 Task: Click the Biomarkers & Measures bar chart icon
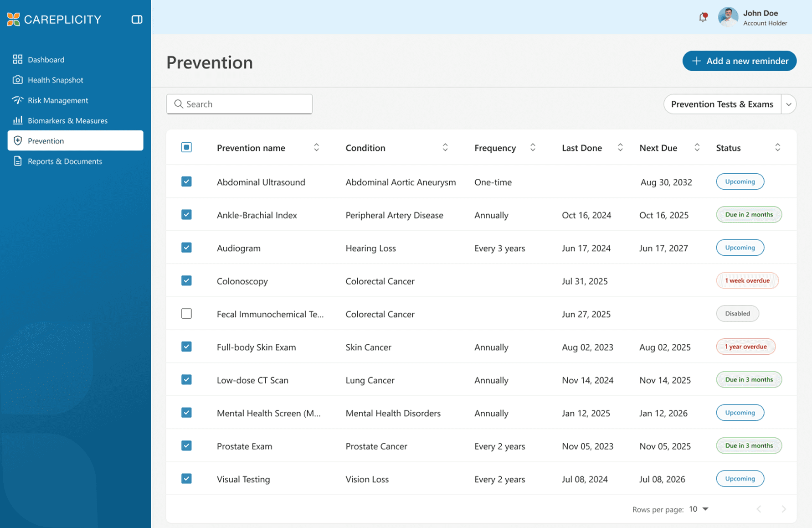pyautogui.click(x=18, y=120)
